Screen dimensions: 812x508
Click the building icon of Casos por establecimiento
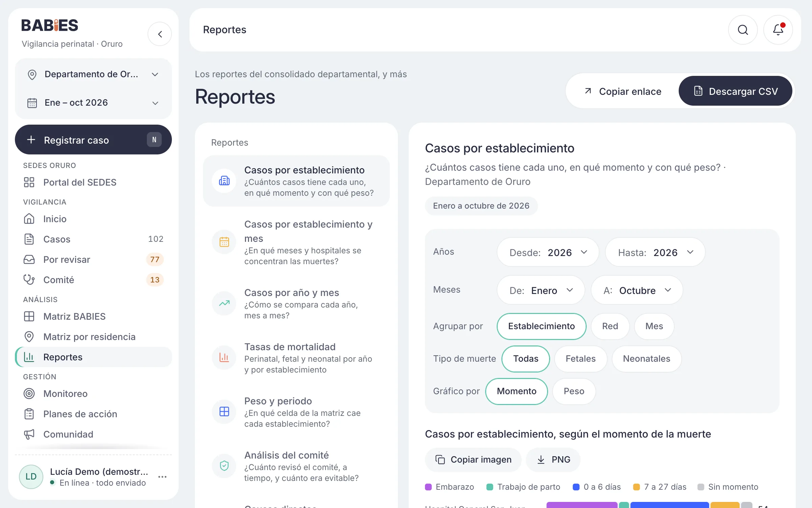224,181
